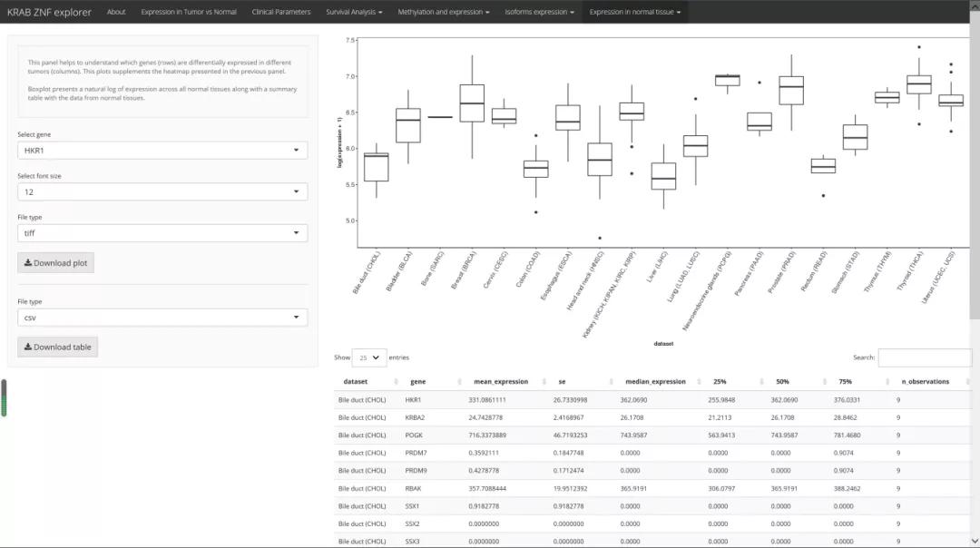Screen dimensions: 980x548
Task: Open the Select gene dropdown showing HKR1
Action: [162, 150]
